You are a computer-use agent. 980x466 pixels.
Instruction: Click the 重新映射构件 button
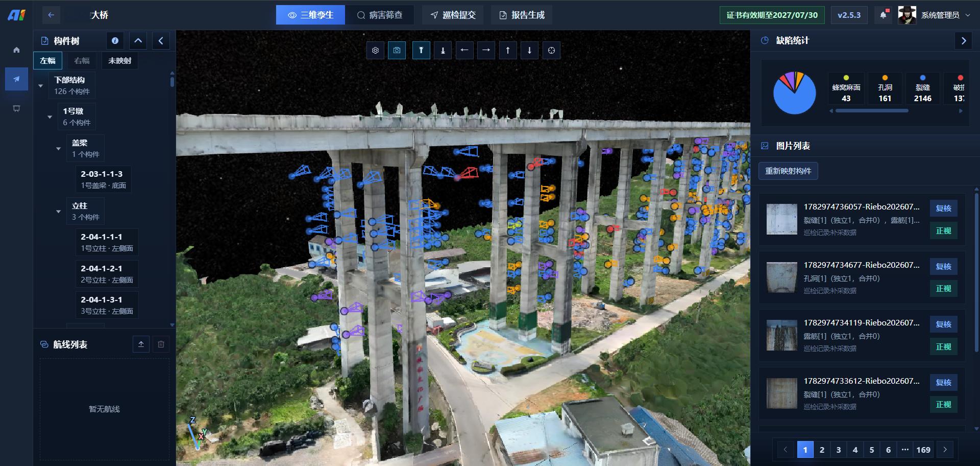pyautogui.click(x=788, y=171)
